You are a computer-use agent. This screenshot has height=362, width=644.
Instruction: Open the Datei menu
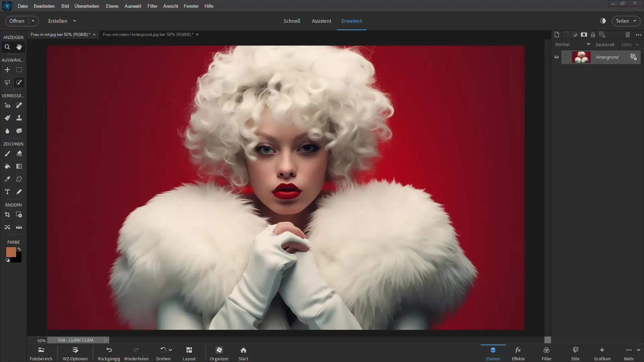(x=22, y=6)
